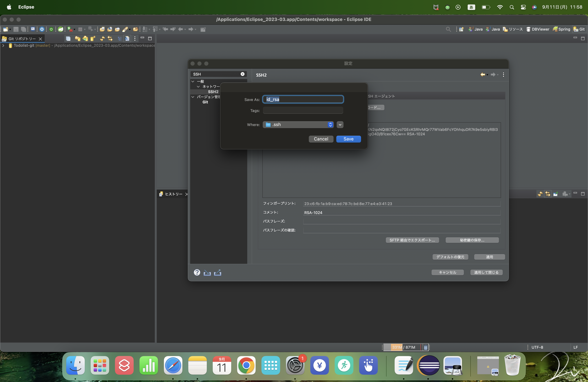Image resolution: width=588 pixels, height=382 pixels.
Task: Open the Where location dropdown showing .ssh
Action: 298,125
